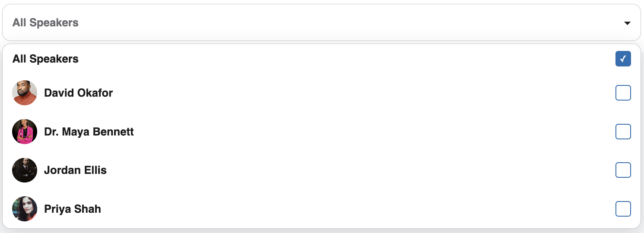
Task: Select the Priya Shah name label
Action: coord(73,209)
